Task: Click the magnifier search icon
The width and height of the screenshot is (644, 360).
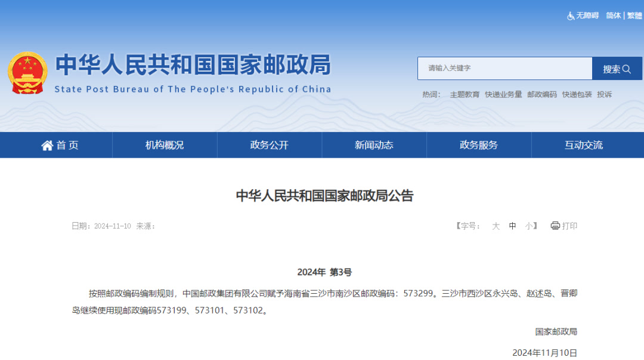Action: pyautogui.click(x=627, y=69)
